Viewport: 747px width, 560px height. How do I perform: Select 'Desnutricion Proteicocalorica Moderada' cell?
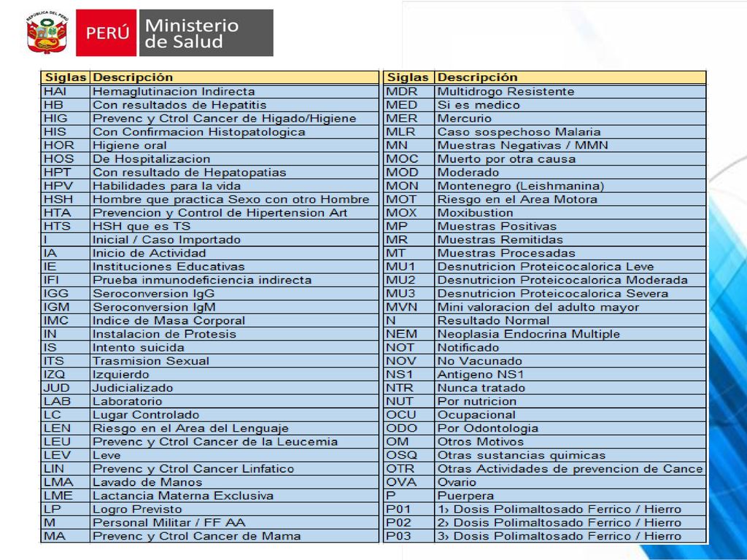click(570, 280)
